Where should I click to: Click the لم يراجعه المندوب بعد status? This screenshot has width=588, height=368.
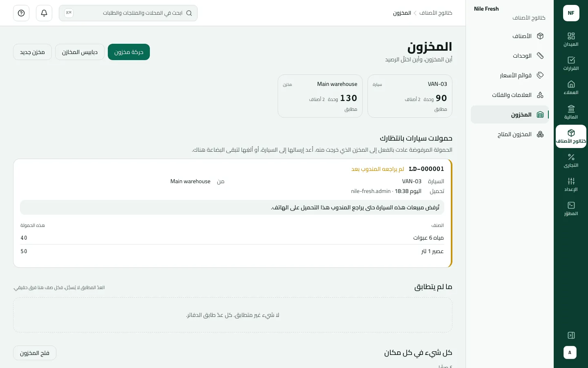pyautogui.click(x=378, y=169)
